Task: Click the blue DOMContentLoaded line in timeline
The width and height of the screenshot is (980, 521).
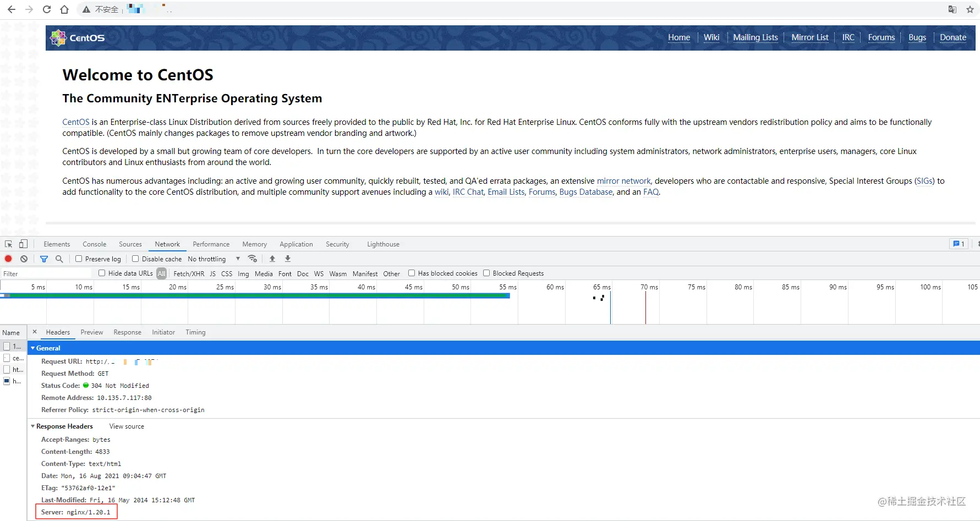Action: coord(610,307)
